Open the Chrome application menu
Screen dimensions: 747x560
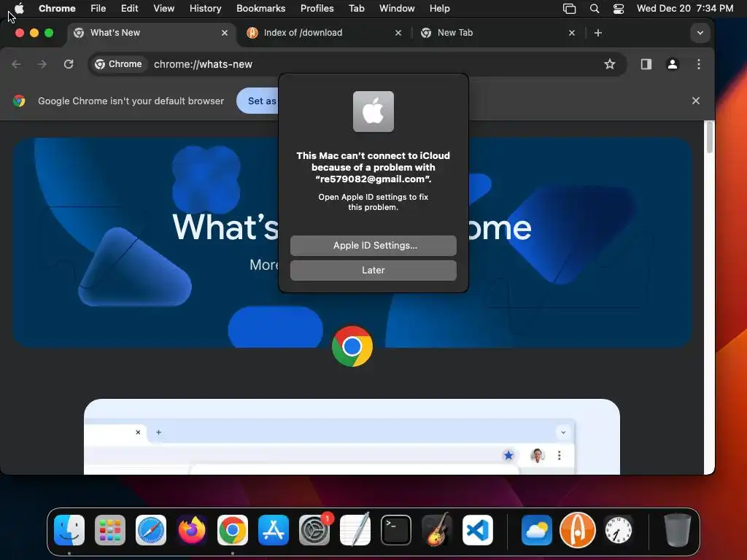click(x=57, y=9)
